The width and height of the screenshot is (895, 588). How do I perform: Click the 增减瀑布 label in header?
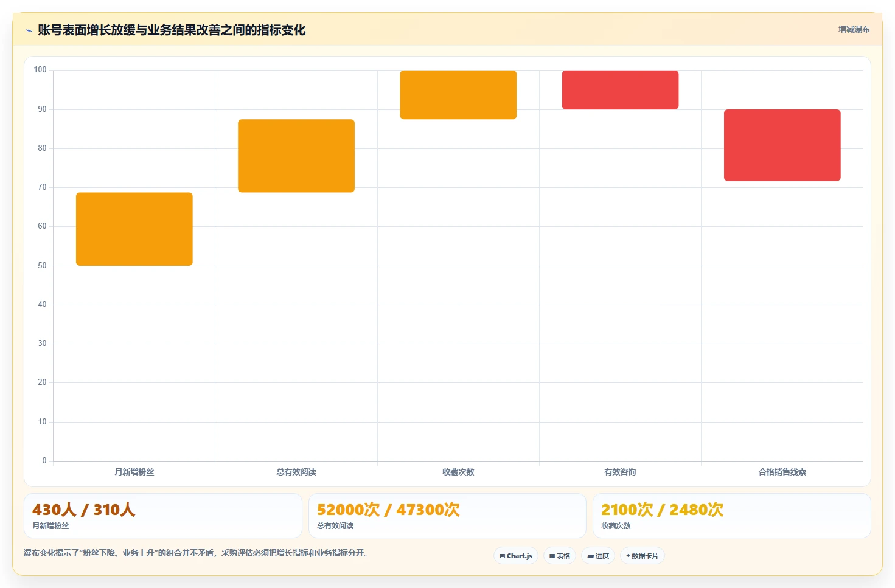click(854, 29)
